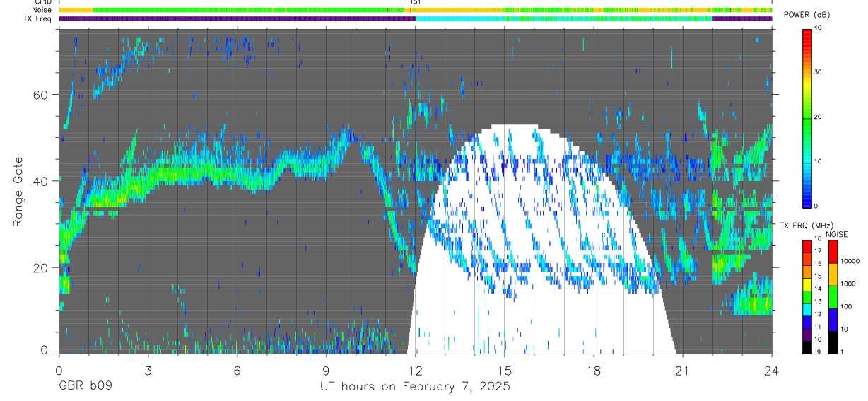Screen dimensions: 868x401
Task: Pick the red 17-18 MHz frequency swatch
Action: (807, 246)
